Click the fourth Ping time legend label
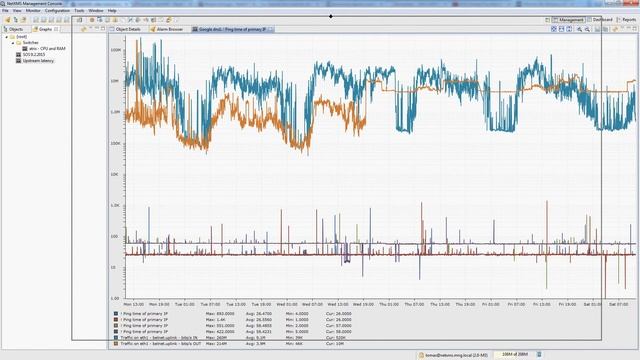This screenshot has height=360, width=640. click(144, 332)
